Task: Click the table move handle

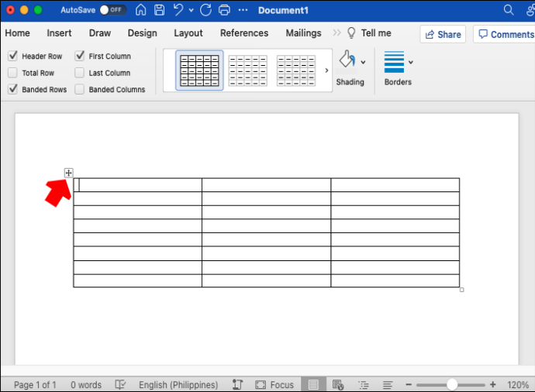Action: point(68,173)
